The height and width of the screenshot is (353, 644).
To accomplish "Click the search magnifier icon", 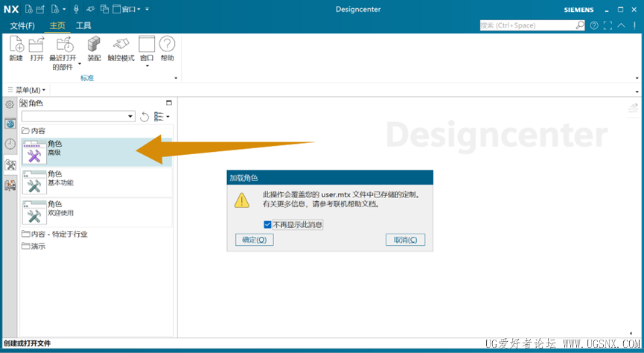I will coord(579,25).
